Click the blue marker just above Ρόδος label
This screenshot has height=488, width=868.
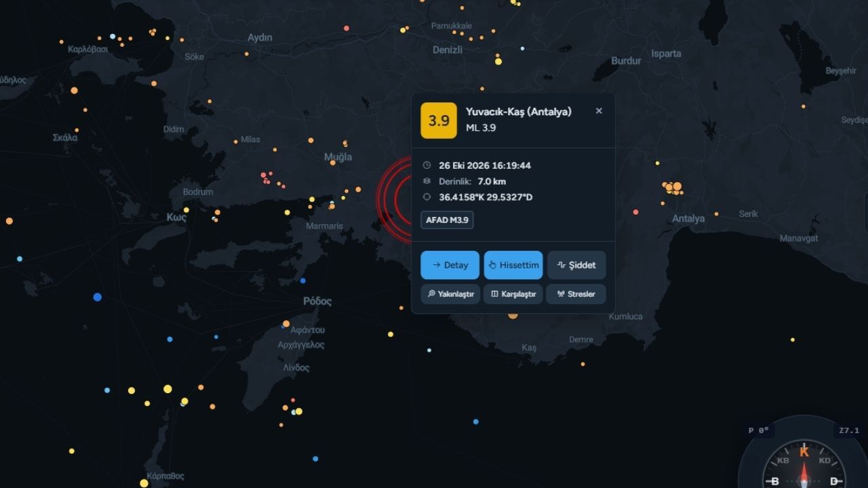(x=303, y=281)
